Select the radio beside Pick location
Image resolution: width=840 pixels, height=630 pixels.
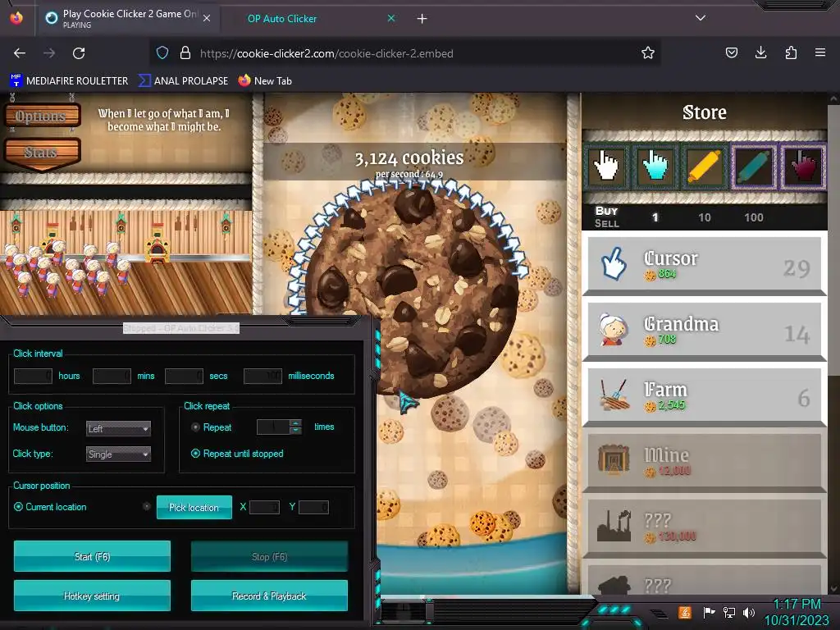[146, 506]
